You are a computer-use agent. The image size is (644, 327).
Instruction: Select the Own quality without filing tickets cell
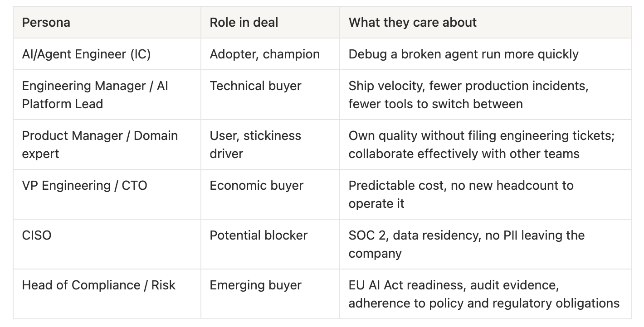click(485, 144)
